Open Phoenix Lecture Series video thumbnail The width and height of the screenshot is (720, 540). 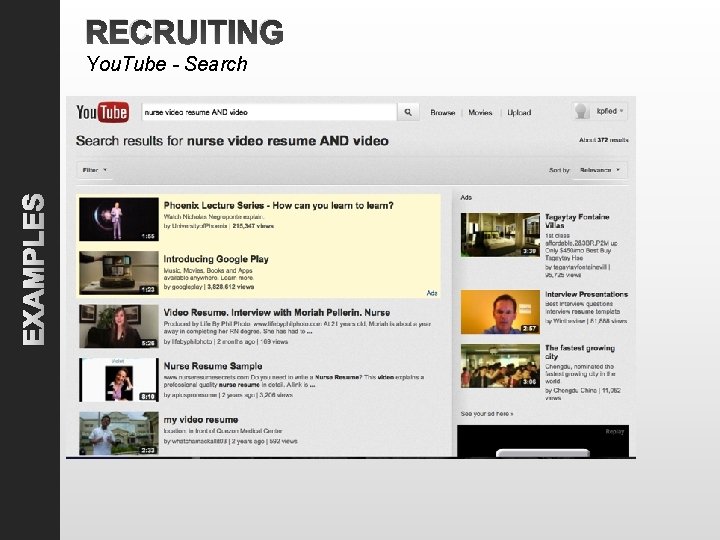pos(119,219)
